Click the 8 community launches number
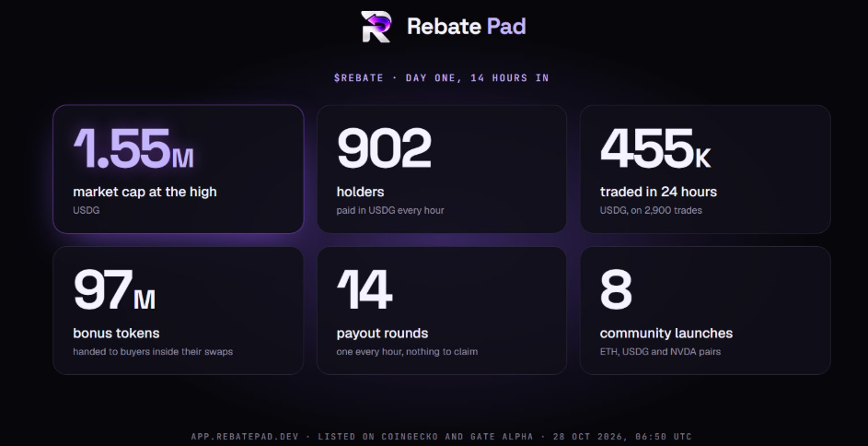The image size is (868, 446). click(616, 289)
